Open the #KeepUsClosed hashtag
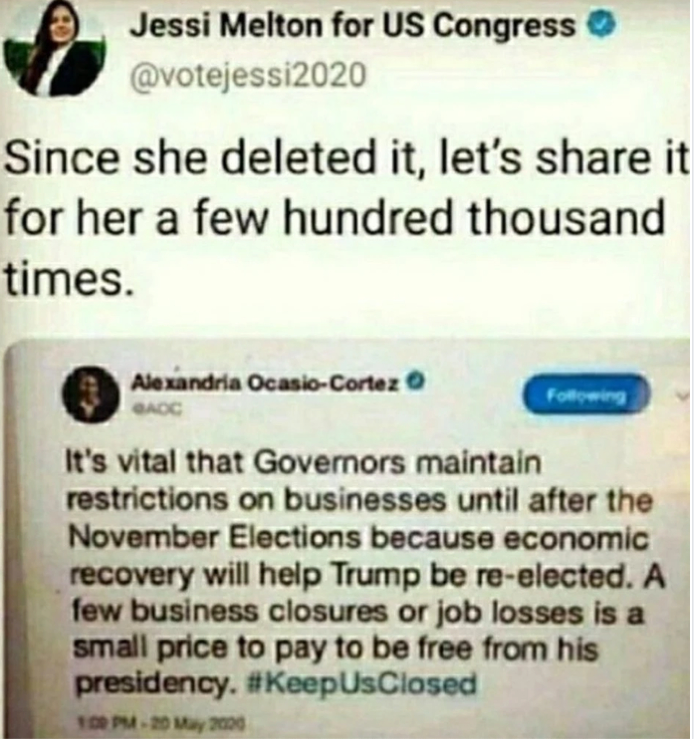The image size is (694, 739). pos(362,684)
